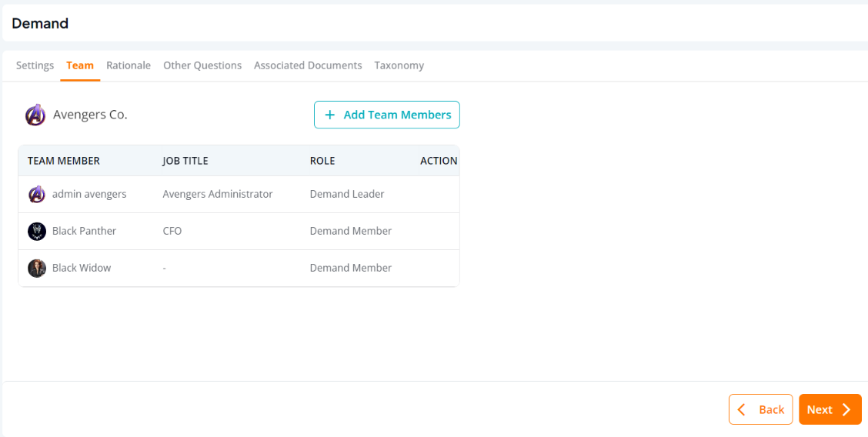Image resolution: width=868 pixels, height=437 pixels.
Task: Go to Associated Documents tab
Action: point(308,65)
